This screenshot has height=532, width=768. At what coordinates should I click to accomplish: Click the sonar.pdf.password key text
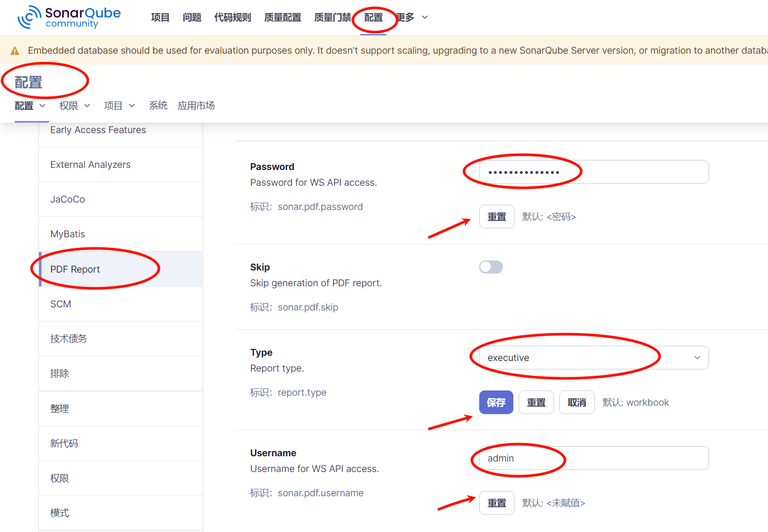click(320, 207)
